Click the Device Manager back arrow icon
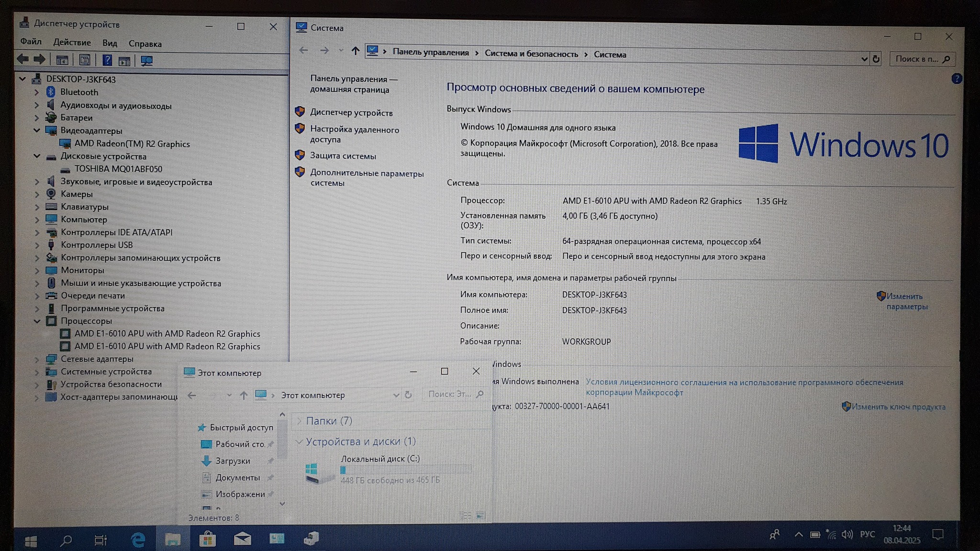The image size is (980, 551). pos(22,59)
